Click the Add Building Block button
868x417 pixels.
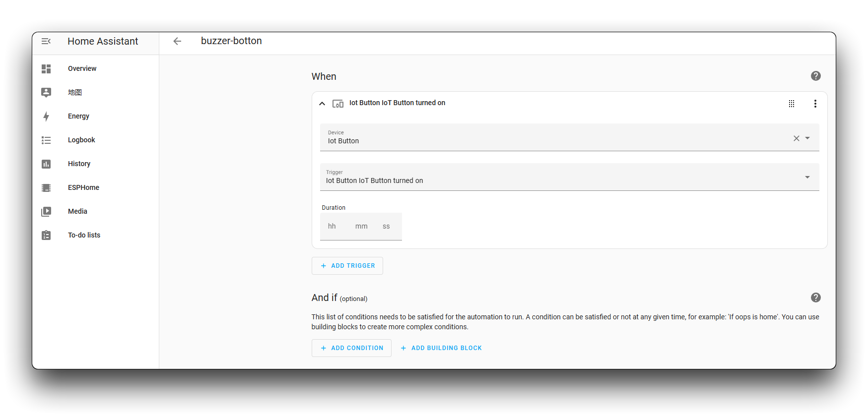click(x=441, y=348)
